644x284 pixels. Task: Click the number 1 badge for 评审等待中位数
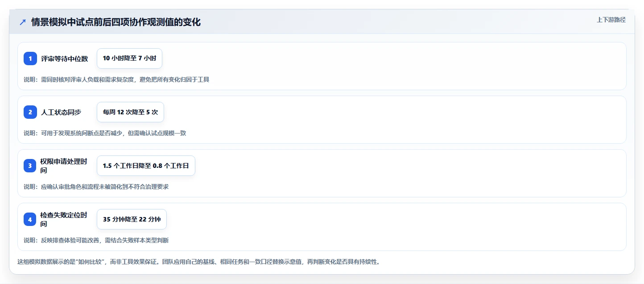30,58
